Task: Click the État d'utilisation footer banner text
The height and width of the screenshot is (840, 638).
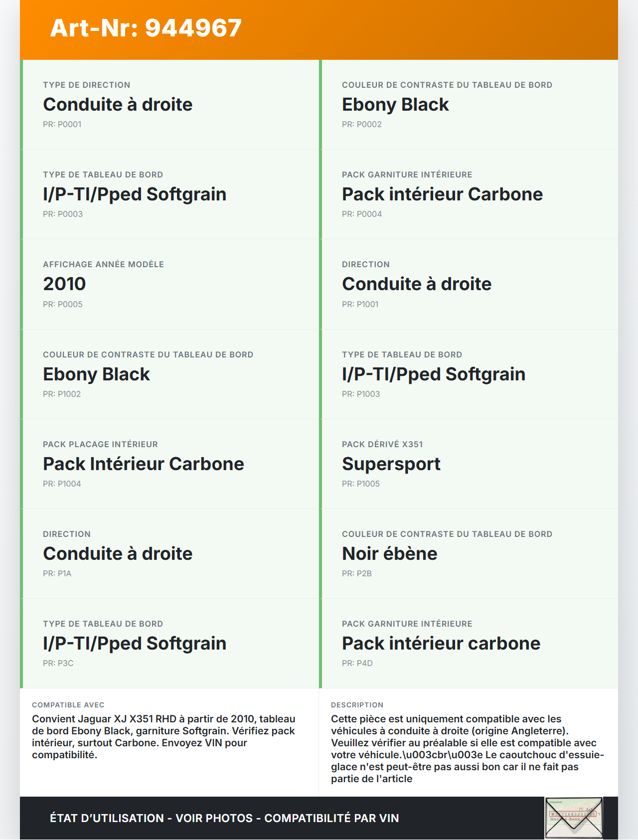Action: tap(224, 818)
